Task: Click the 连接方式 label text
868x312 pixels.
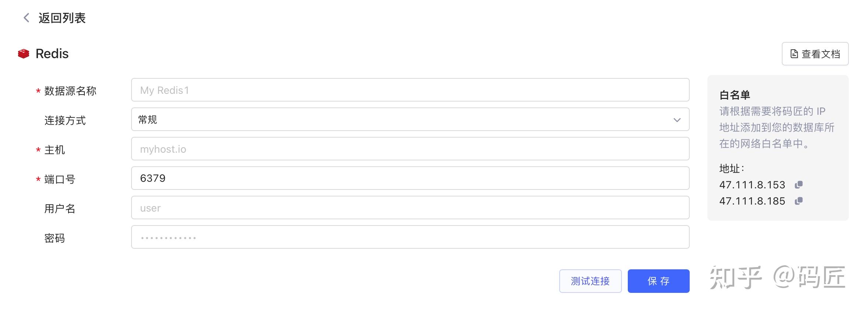Action: [x=65, y=120]
